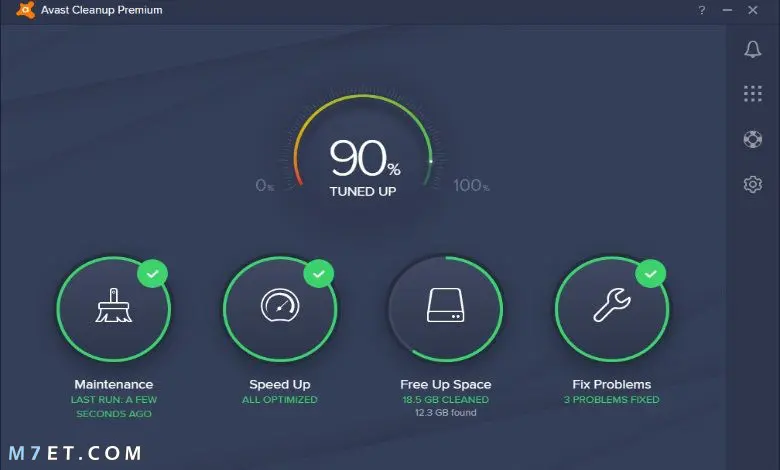Click the Free Up Space drive icon
This screenshot has width=780, height=470.
(x=446, y=305)
